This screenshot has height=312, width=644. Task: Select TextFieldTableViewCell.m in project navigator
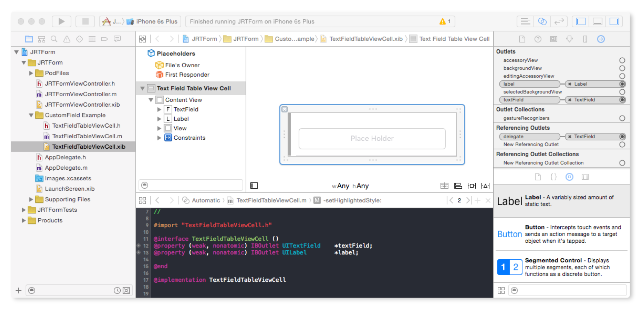[x=87, y=136]
